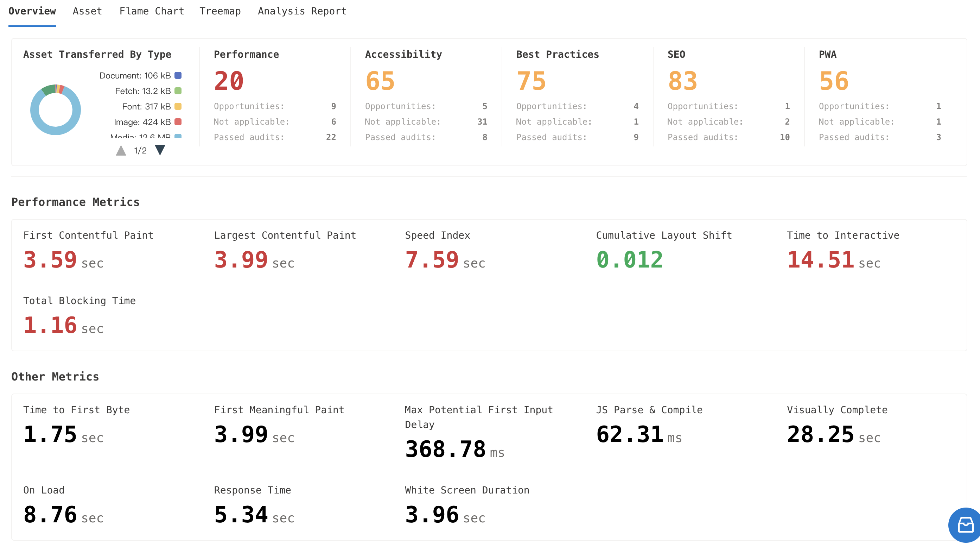The image size is (980, 547).
Task: Click First Meaningful Paint value 3.99
Action: (241, 435)
